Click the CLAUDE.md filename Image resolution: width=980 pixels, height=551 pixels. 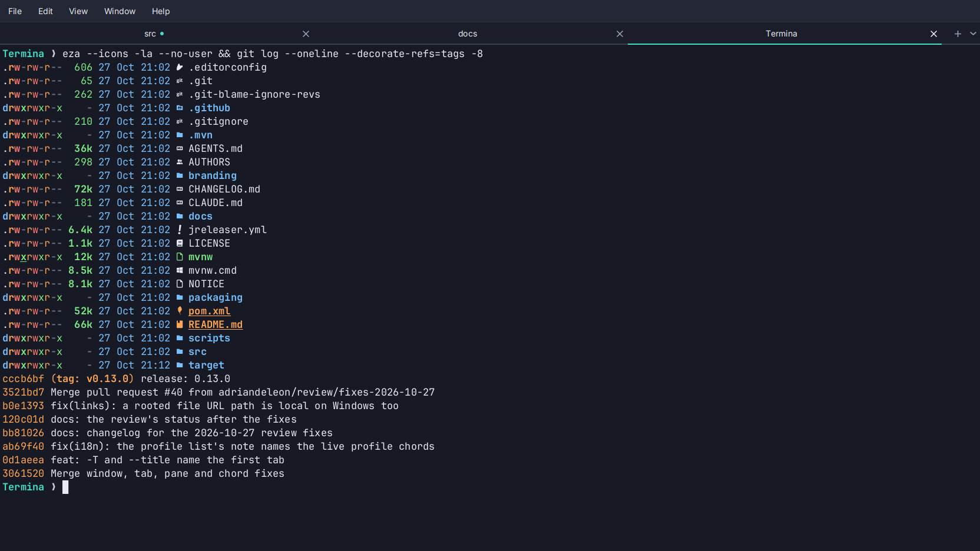(x=216, y=203)
